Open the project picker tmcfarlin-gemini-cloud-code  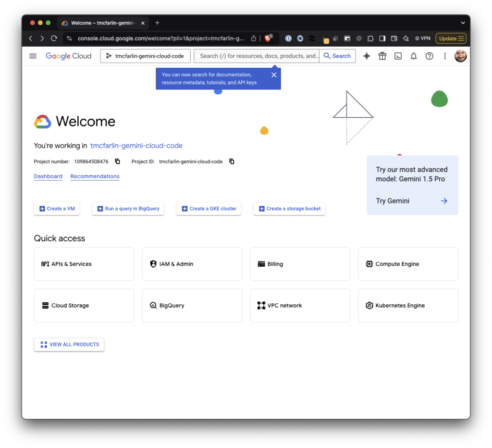pyautogui.click(x=145, y=56)
